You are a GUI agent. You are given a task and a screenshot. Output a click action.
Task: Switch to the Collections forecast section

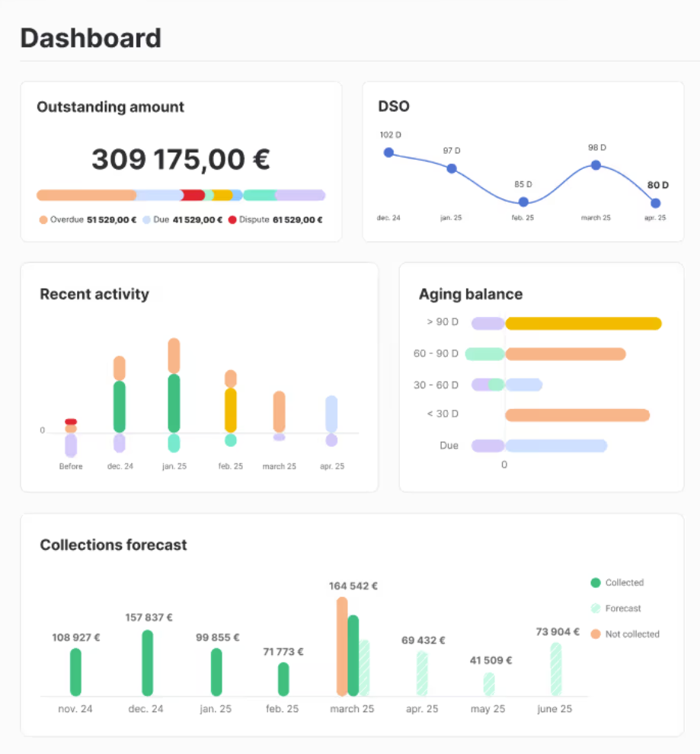pyautogui.click(x=113, y=545)
